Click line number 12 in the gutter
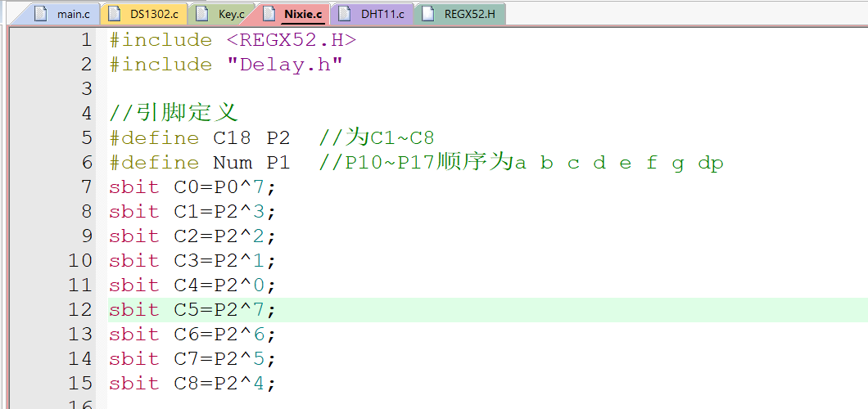The height and width of the screenshot is (409, 868). [x=80, y=309]
